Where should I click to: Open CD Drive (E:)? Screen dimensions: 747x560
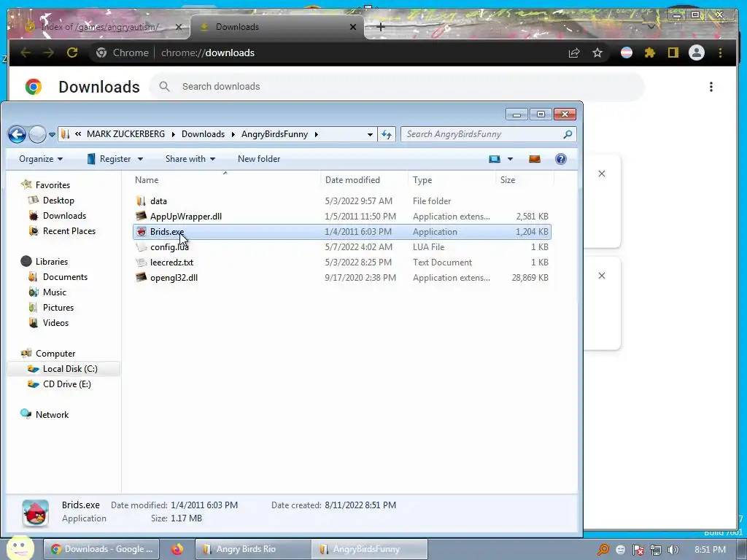pyautogui.click(x=66, y=384)
